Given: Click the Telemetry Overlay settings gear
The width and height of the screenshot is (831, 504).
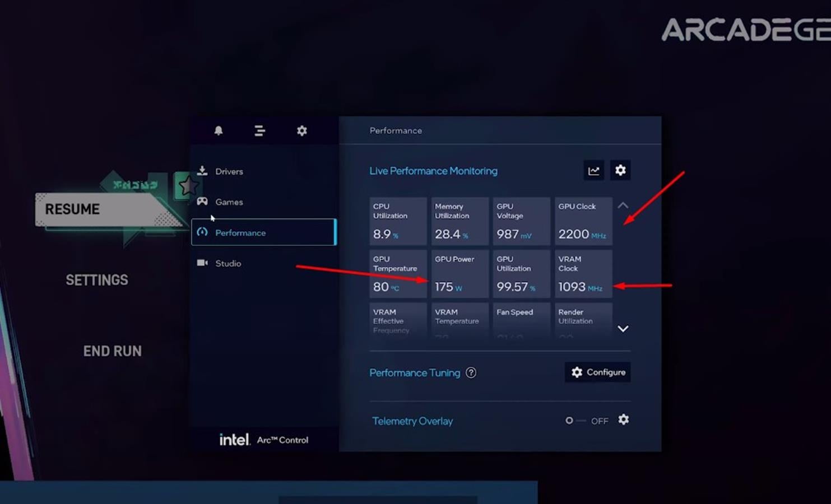Looking at the screenshot, I should coord(623,420).
